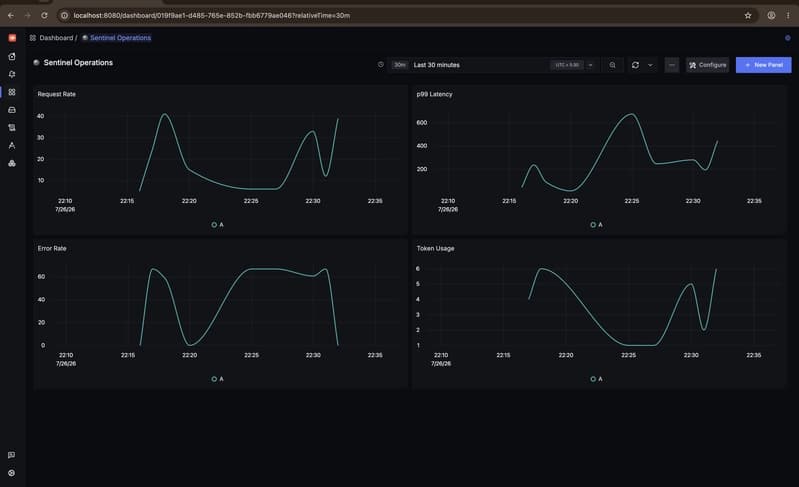Click the UTC + 5:30 timezone badge
The width and height of the screenshot is (799, 487).
567,65
